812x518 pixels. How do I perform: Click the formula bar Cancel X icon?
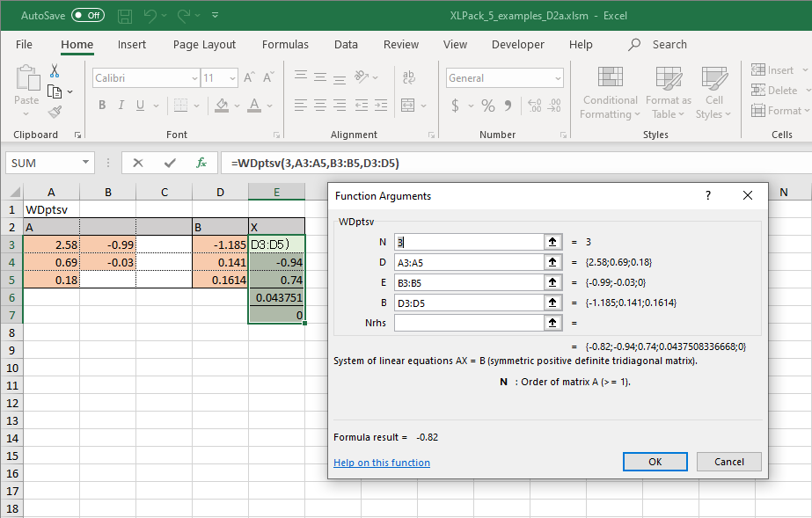(138, 163)
